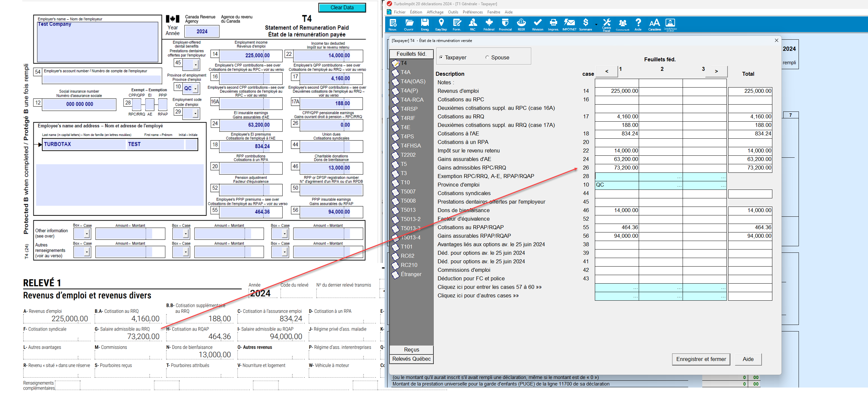Switch to the Reçus tab
868x400 pixels.
tap(411, 350)
